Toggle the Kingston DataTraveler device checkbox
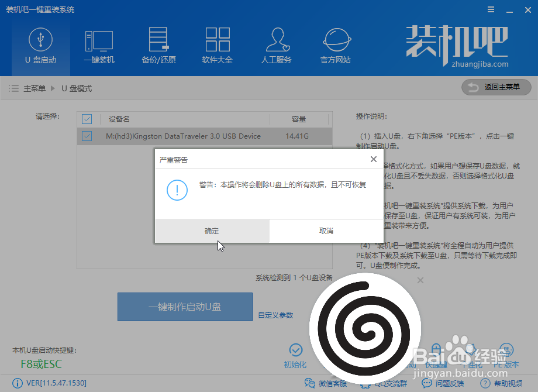This screenshot has height=392, width=538. 87,136
